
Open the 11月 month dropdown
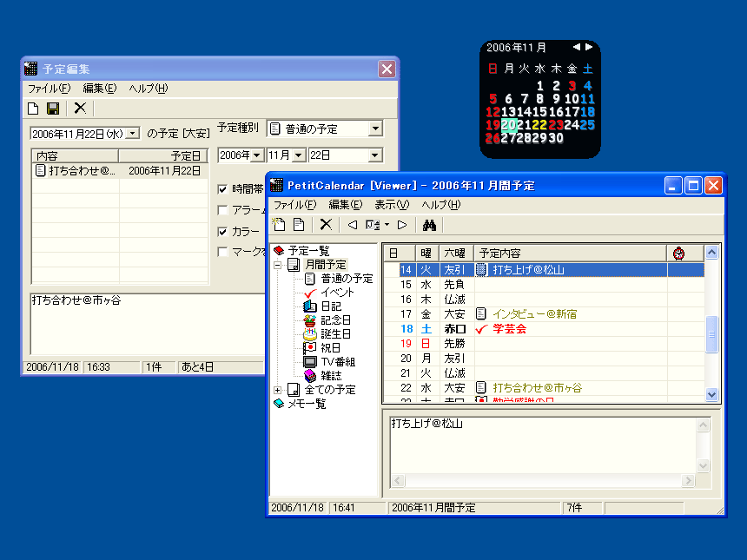(x=298, y=155)
